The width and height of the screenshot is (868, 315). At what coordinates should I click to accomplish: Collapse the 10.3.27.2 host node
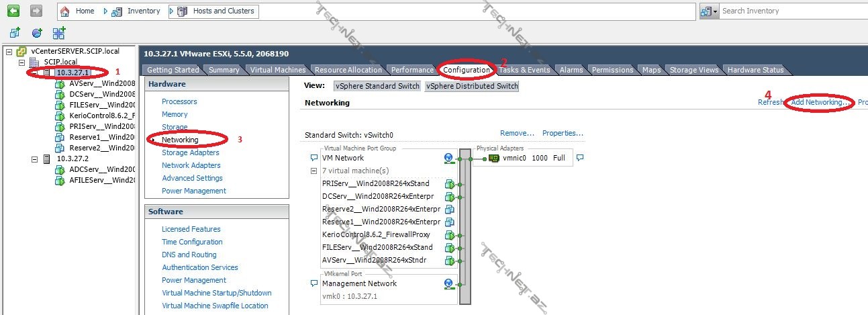[35, 159]
